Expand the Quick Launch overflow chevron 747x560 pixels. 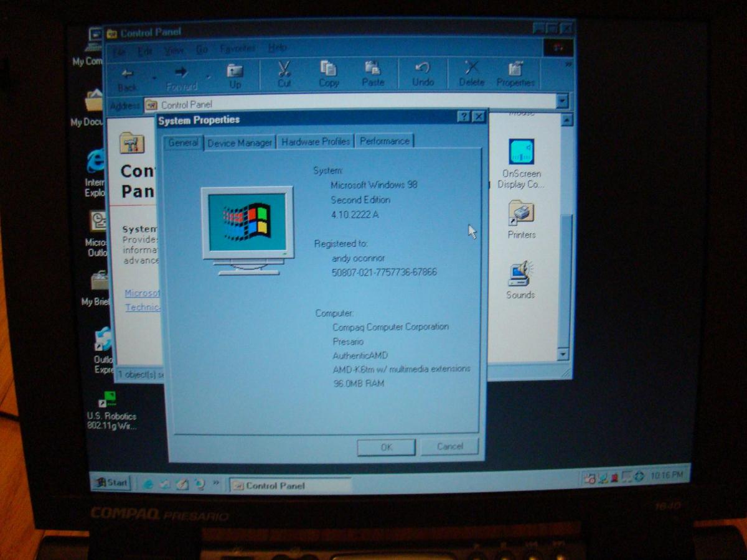(x=216, y=482)
